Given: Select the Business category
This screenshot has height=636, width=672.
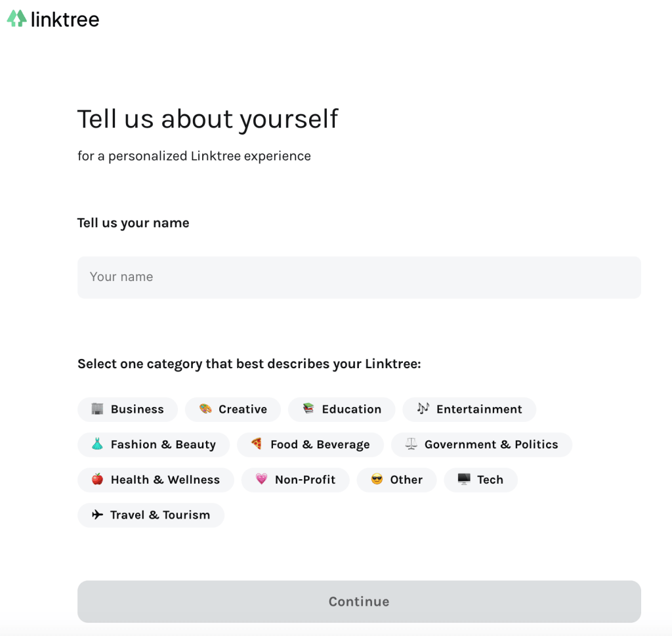Looking at the screenshot, I should click(x=127, y=409).
